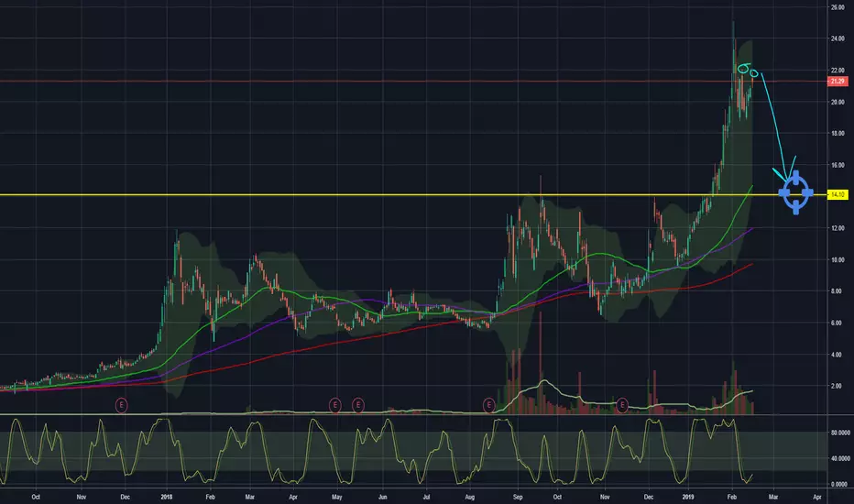Viewport: 854px width, 504px height.
Task: Open the earnings marker just before June
Action: [x=358, y=405]
